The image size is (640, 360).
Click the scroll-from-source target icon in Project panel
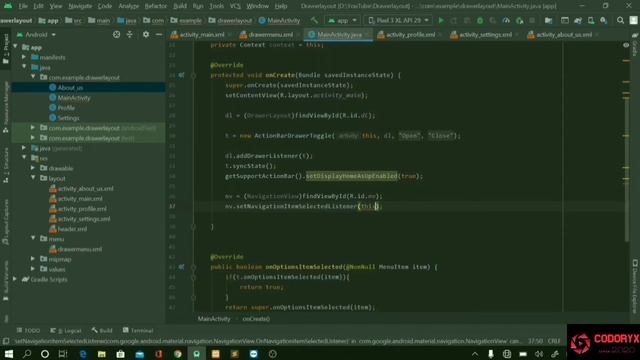[117, 35]
